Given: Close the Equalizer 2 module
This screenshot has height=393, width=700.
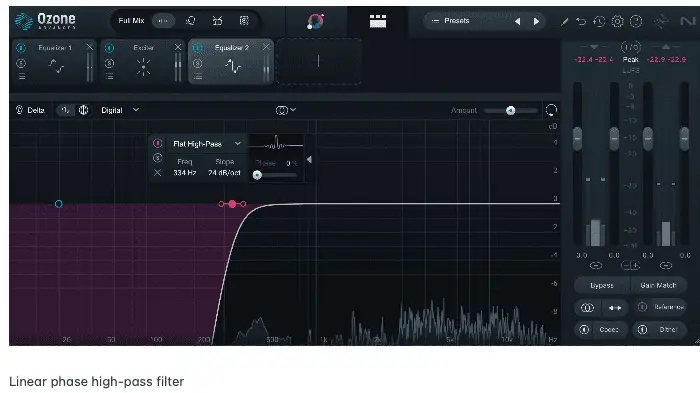Looking at the screenshot, I should (267, 47).
